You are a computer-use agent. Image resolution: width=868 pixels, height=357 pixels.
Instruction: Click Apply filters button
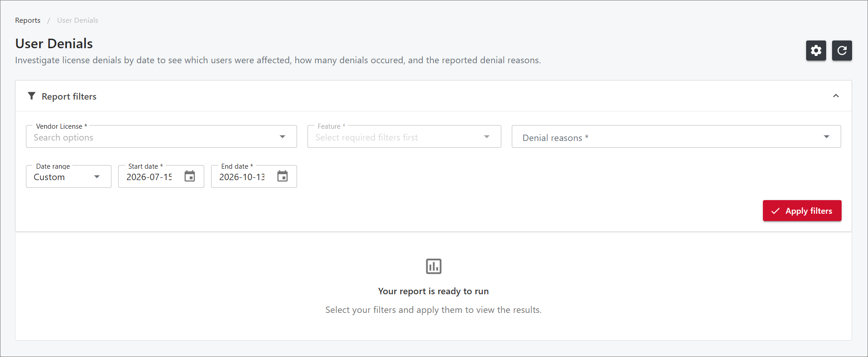(x=802, y=211)
